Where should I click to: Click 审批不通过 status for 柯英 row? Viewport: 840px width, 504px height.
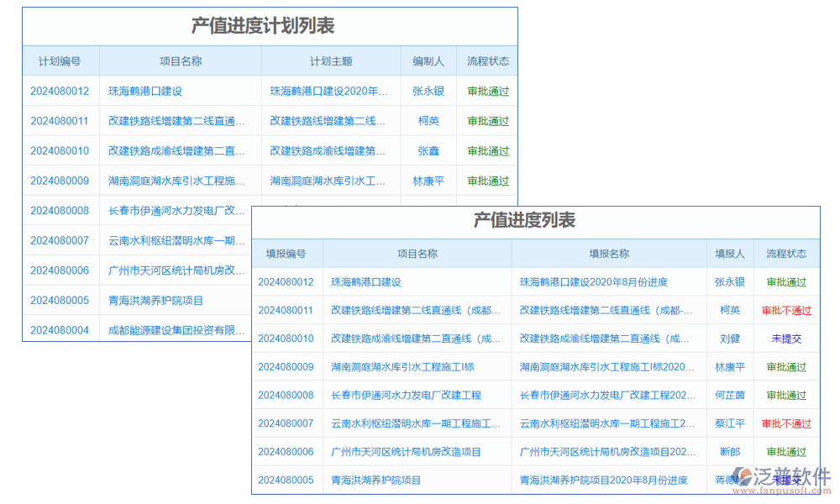click(785, 310)
